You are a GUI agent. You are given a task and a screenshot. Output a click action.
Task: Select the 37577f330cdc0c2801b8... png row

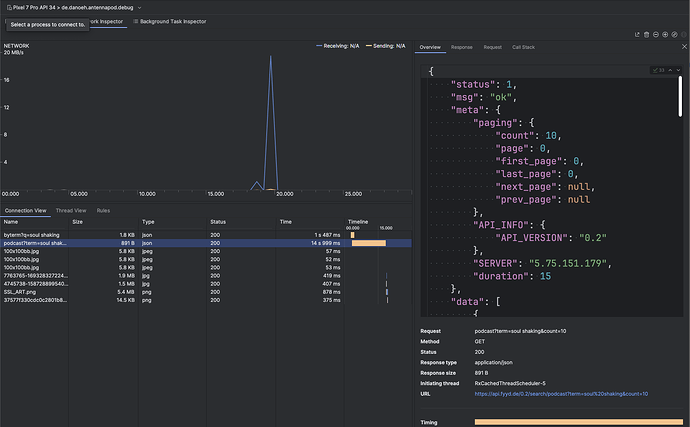(206, 300)
